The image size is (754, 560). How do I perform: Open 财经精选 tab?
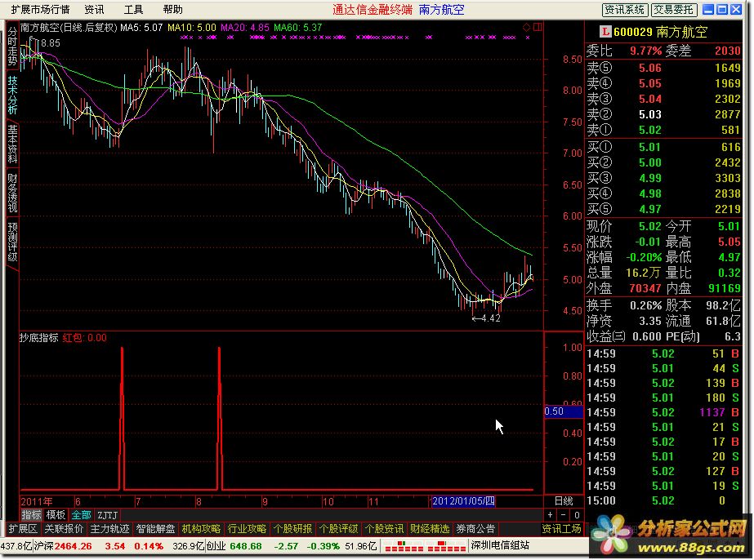pos(430,529)
